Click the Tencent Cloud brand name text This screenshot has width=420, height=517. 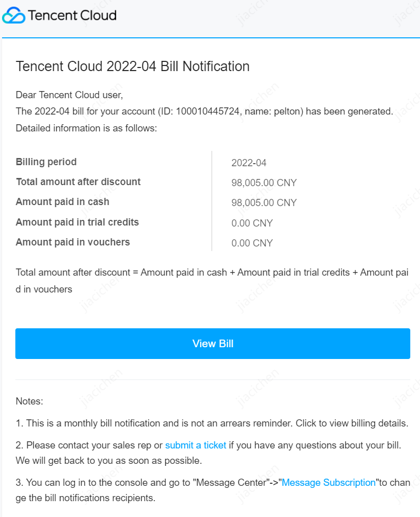coord(72,15)
